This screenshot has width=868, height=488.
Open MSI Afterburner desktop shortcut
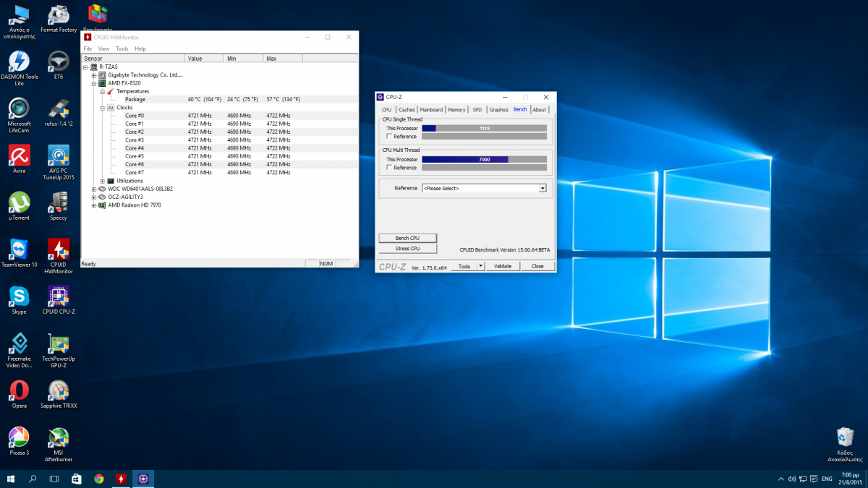click(x=58, y=445)
